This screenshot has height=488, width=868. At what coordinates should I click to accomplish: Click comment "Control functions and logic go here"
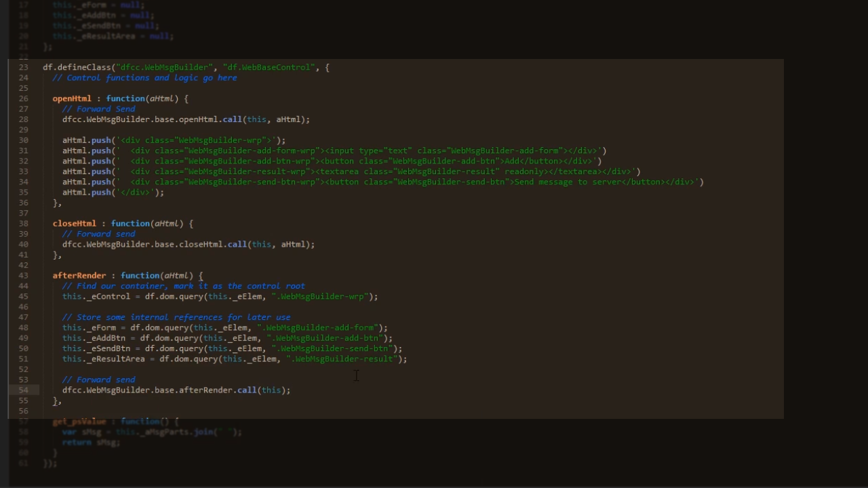[x=151, y=78]
